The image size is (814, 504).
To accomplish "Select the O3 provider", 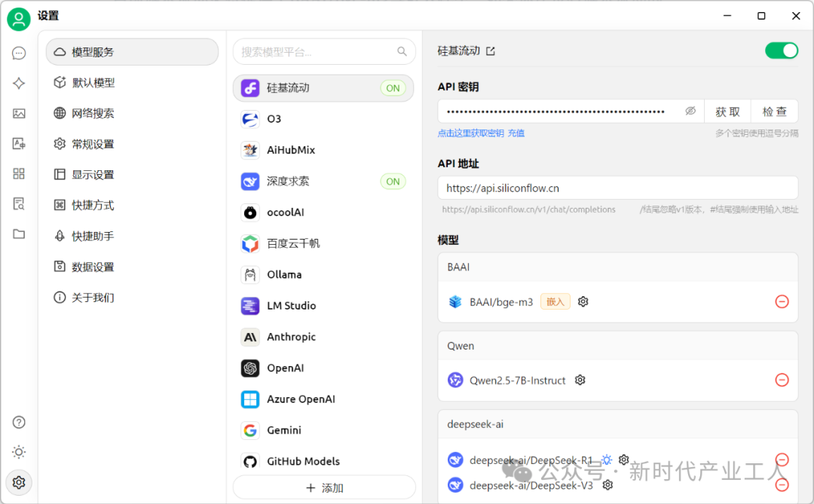I will pos(323,119).
